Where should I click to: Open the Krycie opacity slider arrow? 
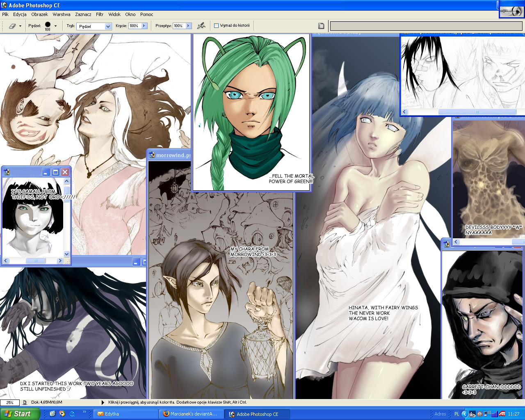[144, 26]
